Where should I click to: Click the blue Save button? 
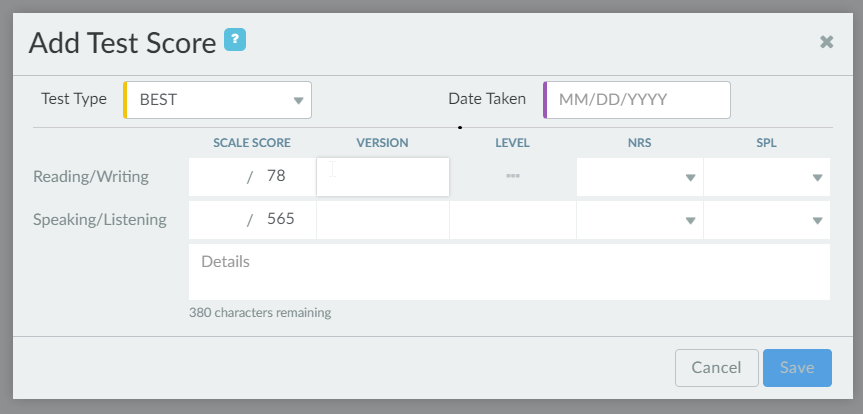[x=797, y=367]
